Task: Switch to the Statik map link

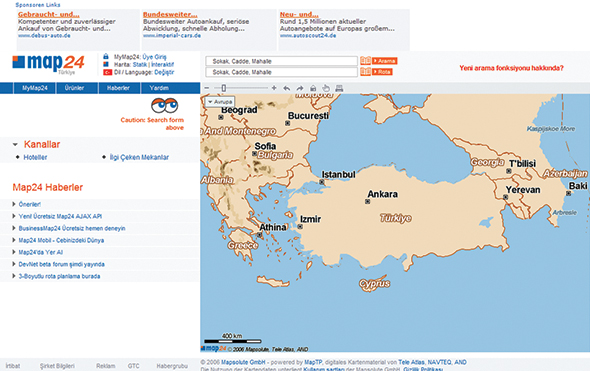Action: pos(140,64)
